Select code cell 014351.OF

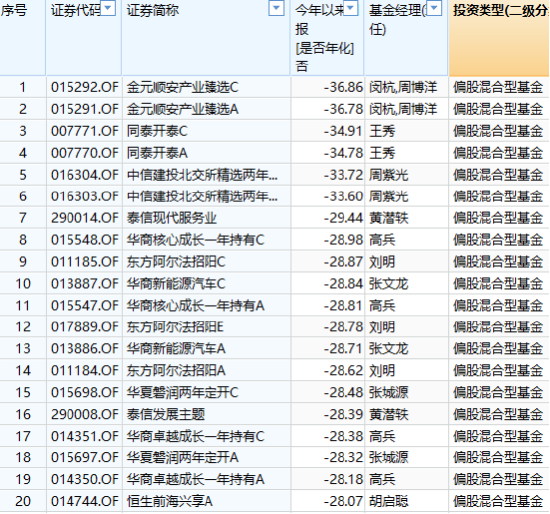click(x=85, y=436)
